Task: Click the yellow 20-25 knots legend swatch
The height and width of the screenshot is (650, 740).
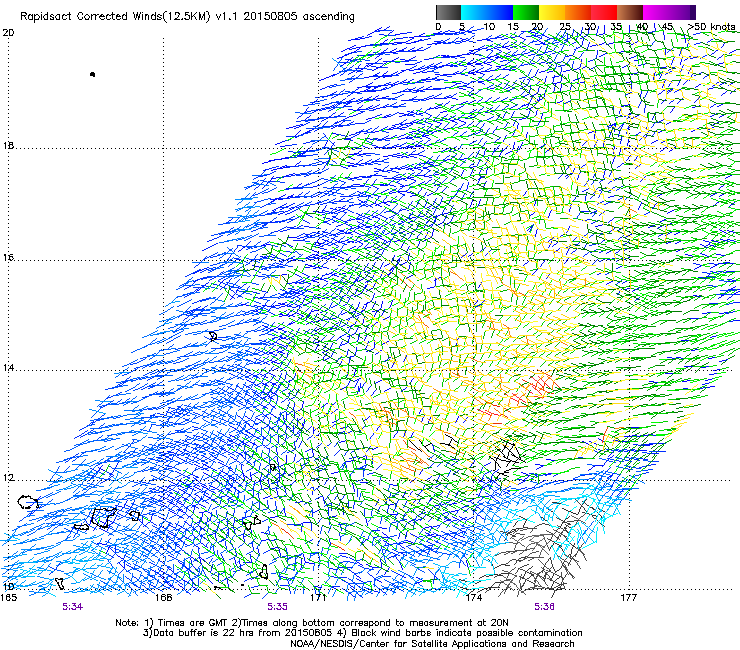Action: click(552, 12)
